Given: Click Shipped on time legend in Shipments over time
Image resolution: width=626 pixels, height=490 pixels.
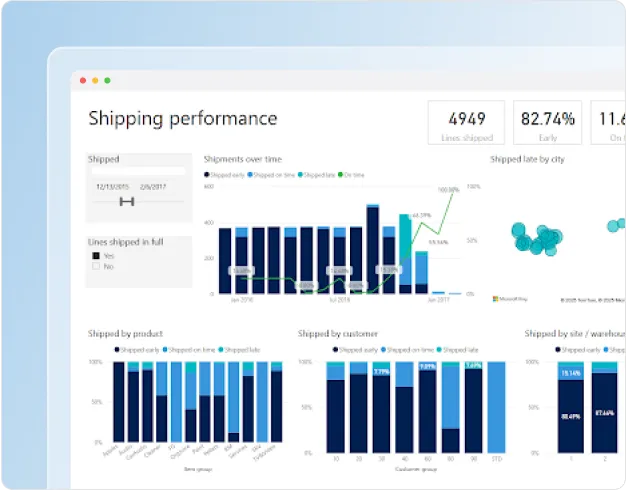Looking at the screenshot, I should 271,175.
